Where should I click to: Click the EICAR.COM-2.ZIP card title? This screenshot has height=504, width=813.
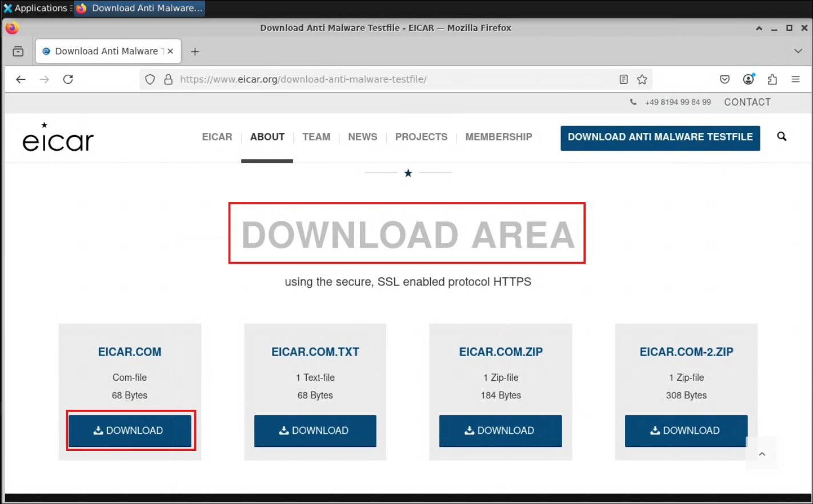point(686,352)
